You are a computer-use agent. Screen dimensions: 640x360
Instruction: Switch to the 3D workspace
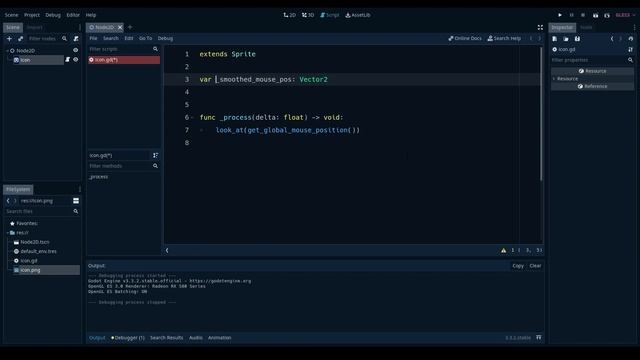pyautogui.click(x=308, y=15)
